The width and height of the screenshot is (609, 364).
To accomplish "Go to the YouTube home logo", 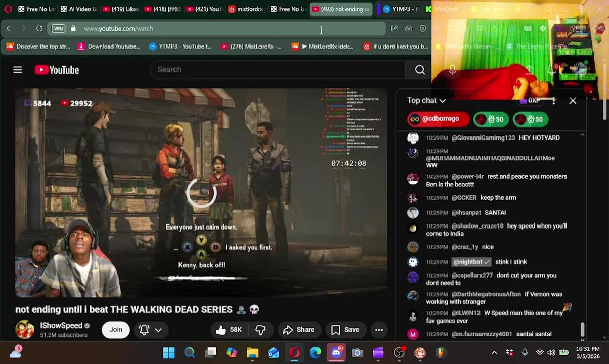I will (x=57, y=70).
